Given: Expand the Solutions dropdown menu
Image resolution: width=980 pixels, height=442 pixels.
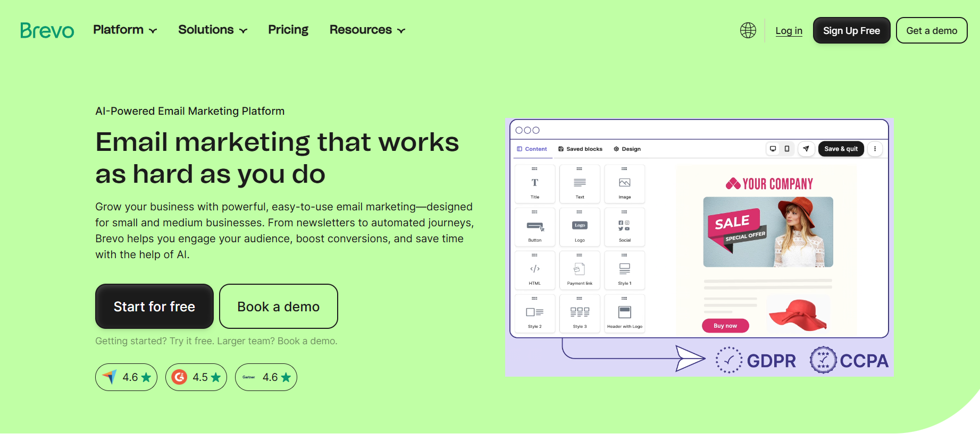Looking at the screenshot, I should [213, 30].
